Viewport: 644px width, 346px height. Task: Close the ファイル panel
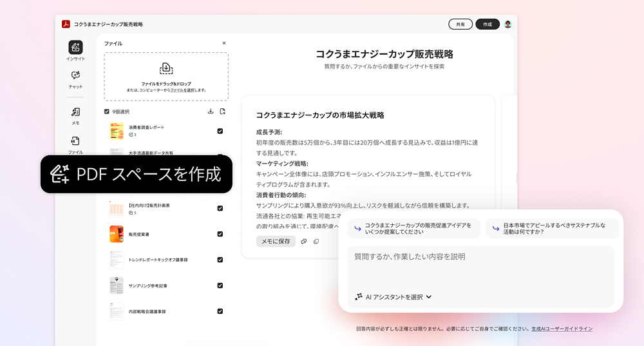pos(224,43)
